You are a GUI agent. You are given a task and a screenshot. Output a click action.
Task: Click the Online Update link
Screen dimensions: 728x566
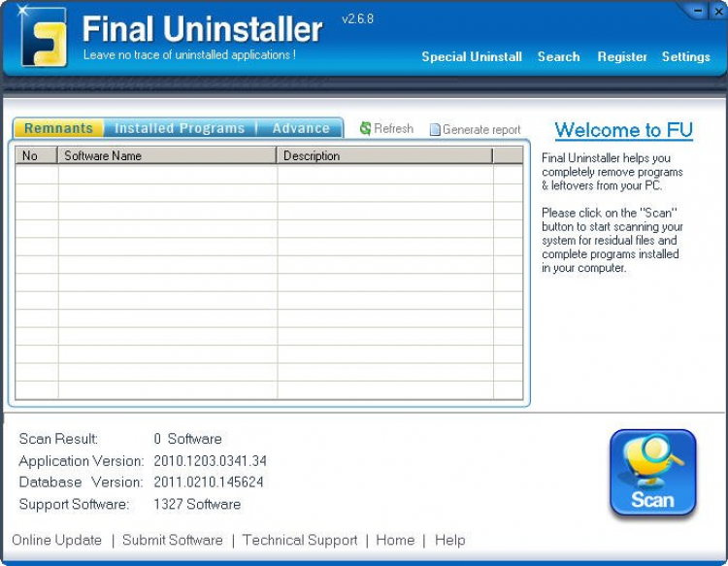[56, 540]
